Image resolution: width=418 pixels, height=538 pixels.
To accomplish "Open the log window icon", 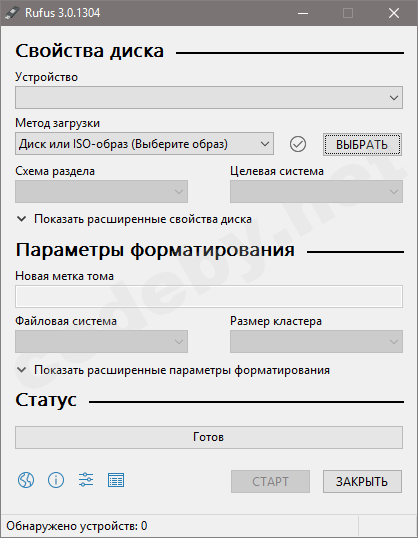I will [116, 480].
